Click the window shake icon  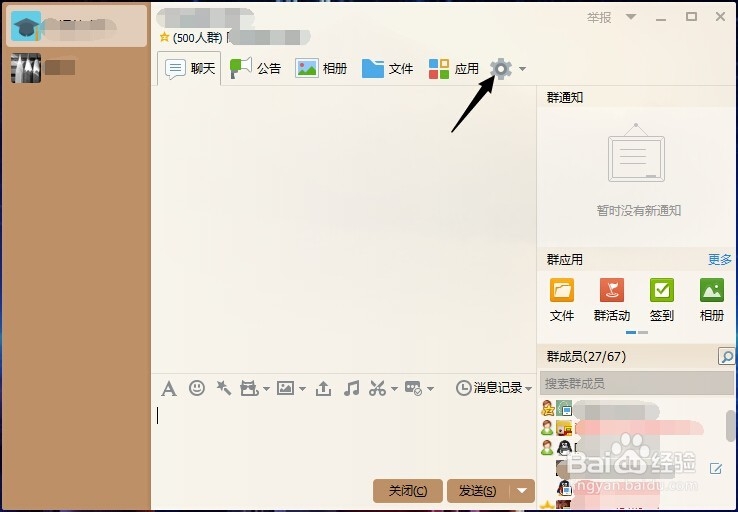[249, 388]
